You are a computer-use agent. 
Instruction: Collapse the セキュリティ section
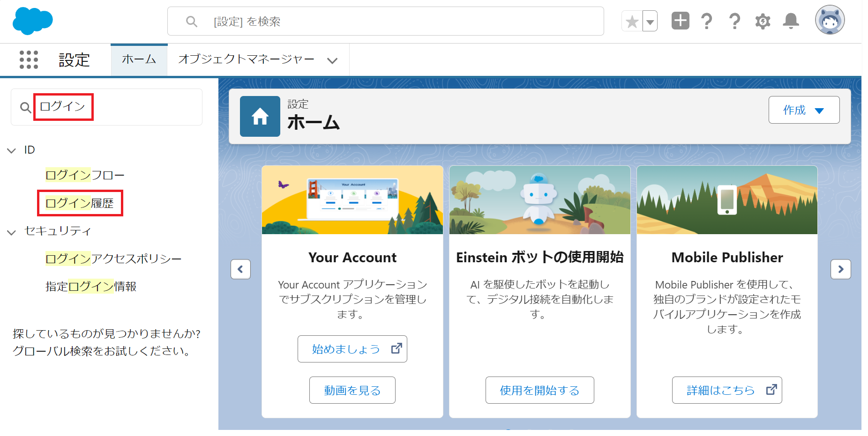[x=12, y=232]
